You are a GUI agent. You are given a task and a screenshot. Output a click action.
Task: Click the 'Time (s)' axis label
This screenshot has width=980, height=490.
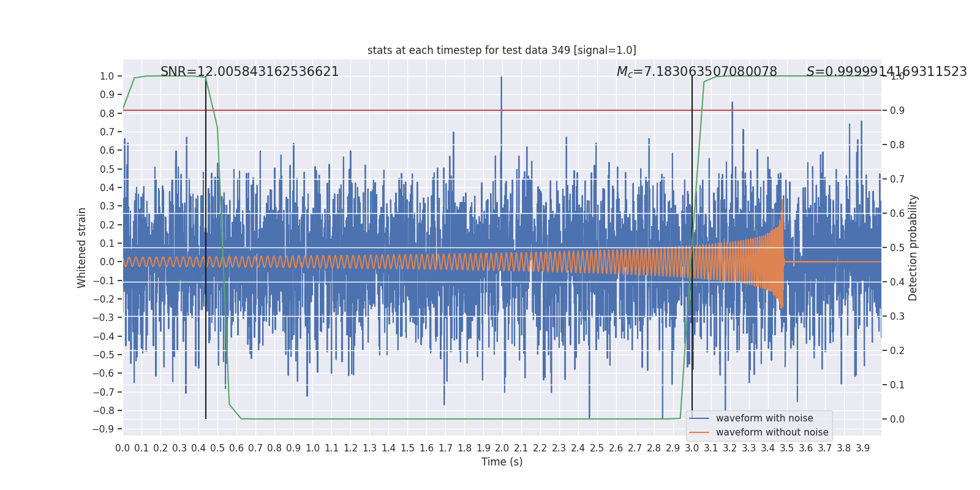pos(502,462)
